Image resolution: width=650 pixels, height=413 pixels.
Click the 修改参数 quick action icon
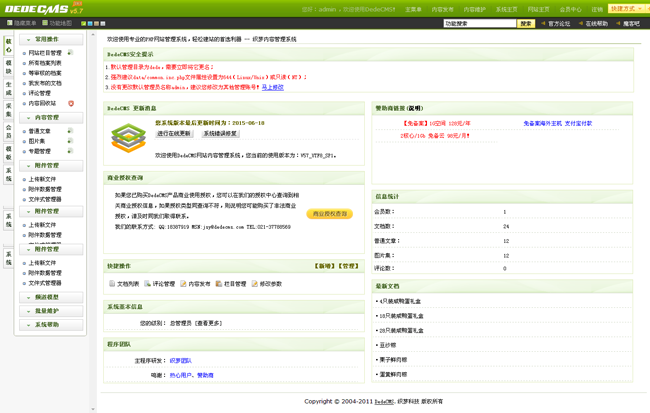point(255,284)
